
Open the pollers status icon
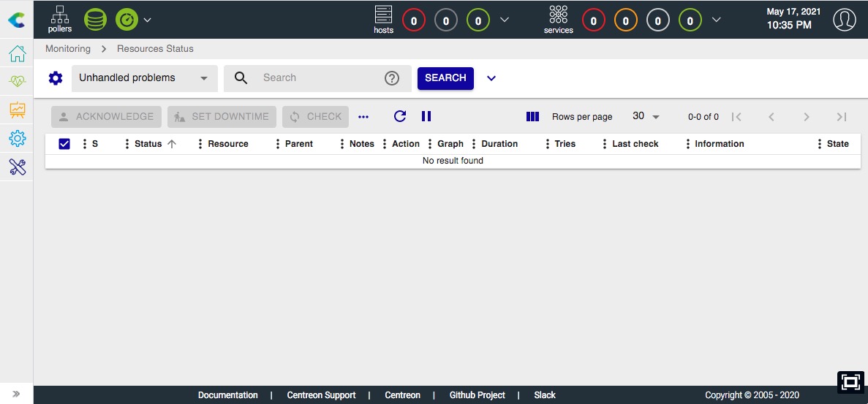click(60, 19)
